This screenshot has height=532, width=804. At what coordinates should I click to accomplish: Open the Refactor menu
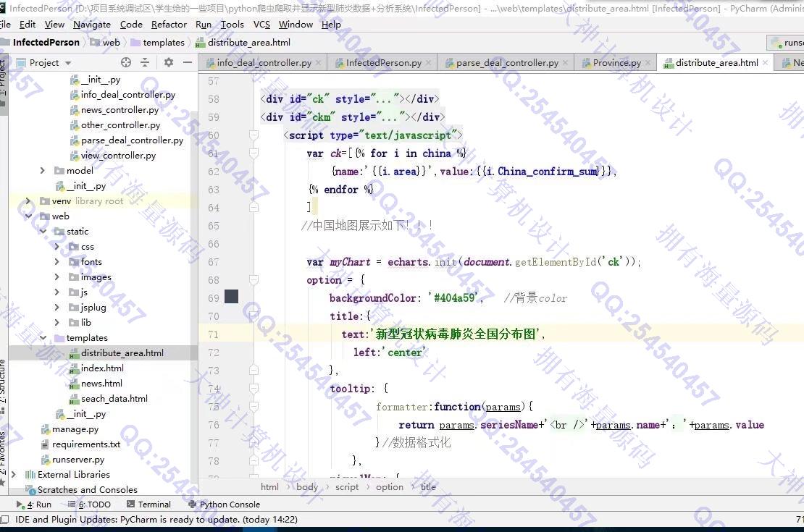169,24
